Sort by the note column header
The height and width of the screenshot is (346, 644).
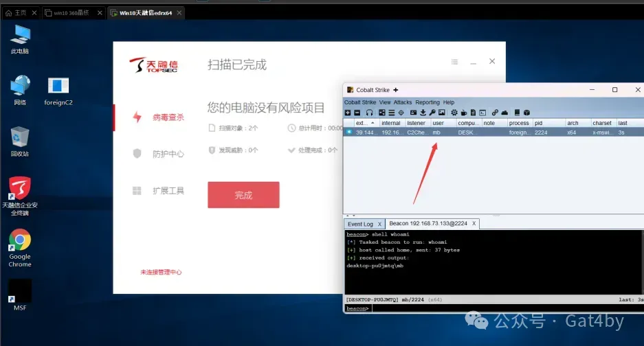pyautogui.click(x=494, y=123)
